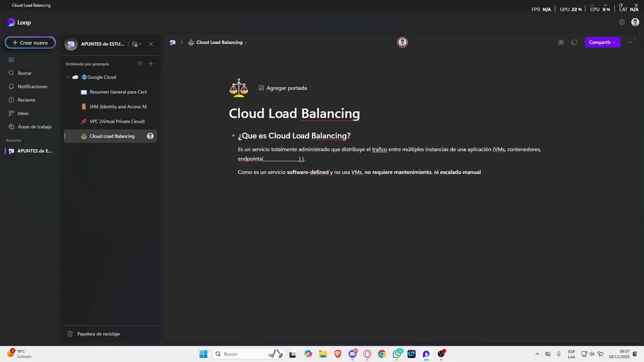Open the components grid icon in toolbar

560,42
